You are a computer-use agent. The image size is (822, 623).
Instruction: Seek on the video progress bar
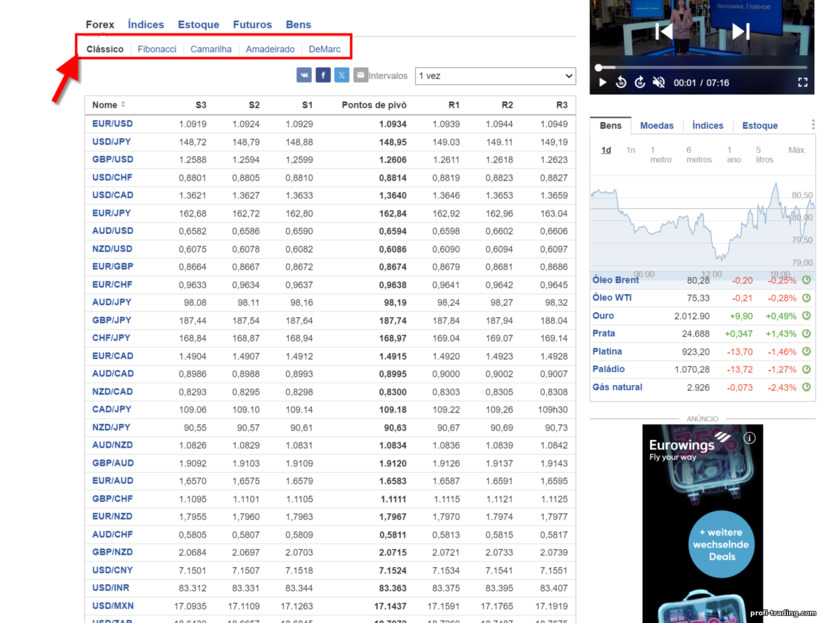(701, 68)
